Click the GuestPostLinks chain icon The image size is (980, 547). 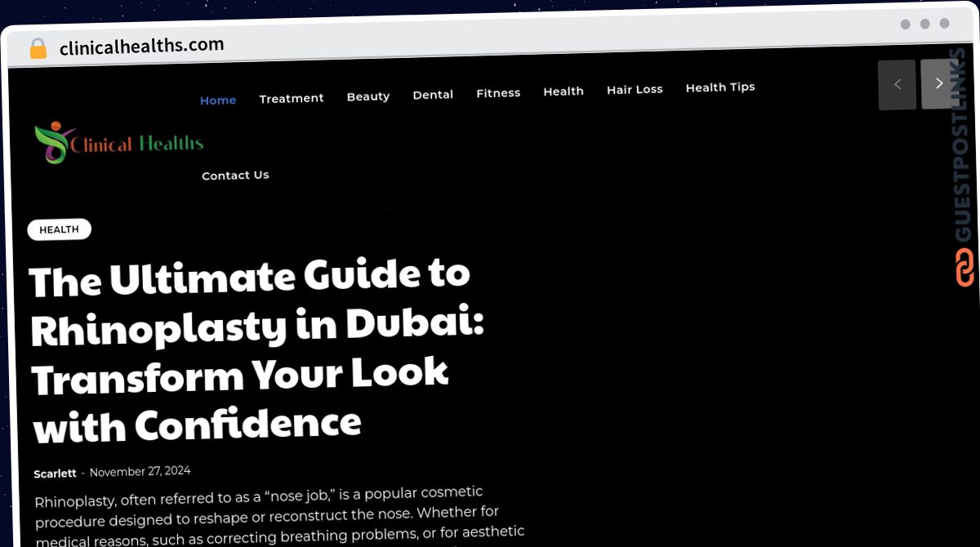coord(964,269)
